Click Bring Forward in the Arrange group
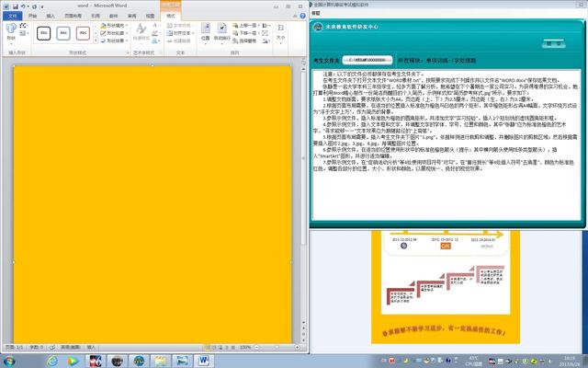Viewport: 588px width, 368px height. click(246, 26)
